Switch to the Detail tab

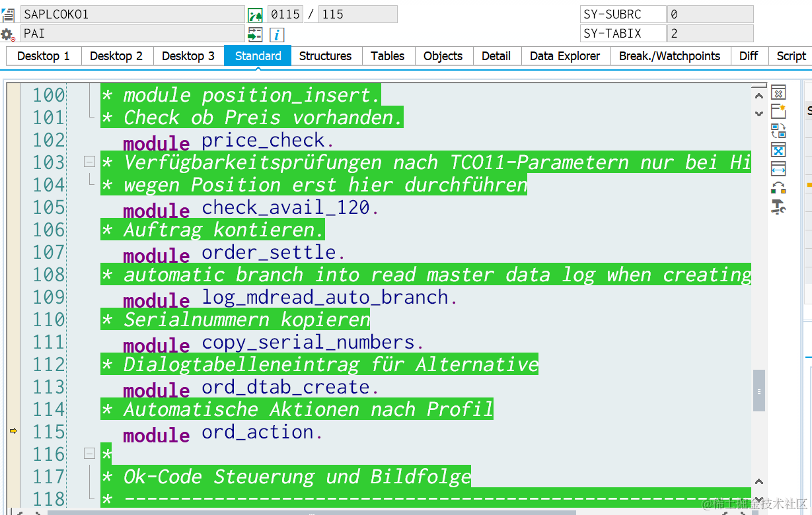(496, 56)
